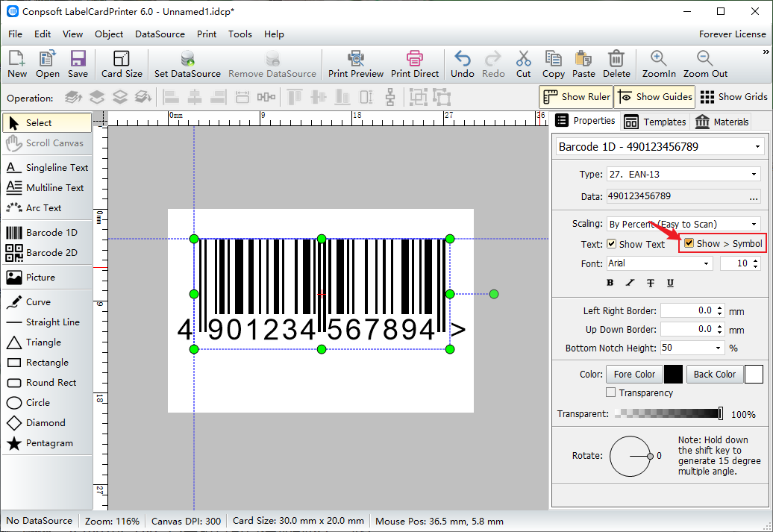
Task: Click the white back color swatch
Action: (754, 375)
